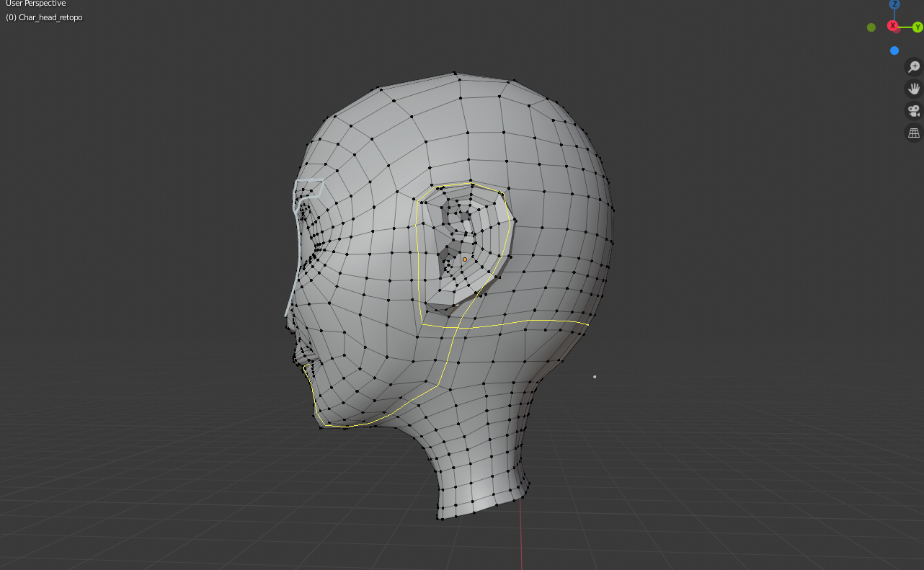Click the Char_head_retopo object name label

click(x=44, y=17)
